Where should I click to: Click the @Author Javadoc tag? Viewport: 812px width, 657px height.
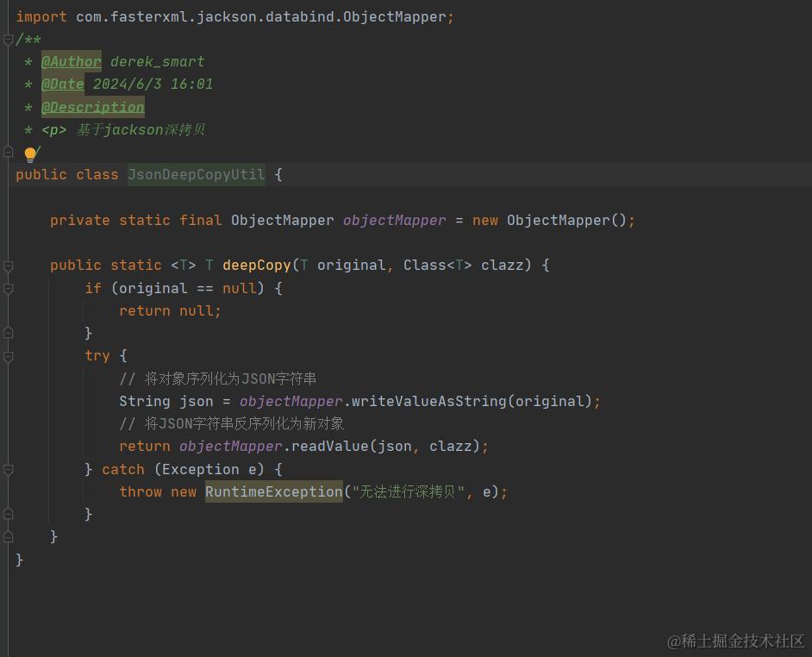(72, 62)
